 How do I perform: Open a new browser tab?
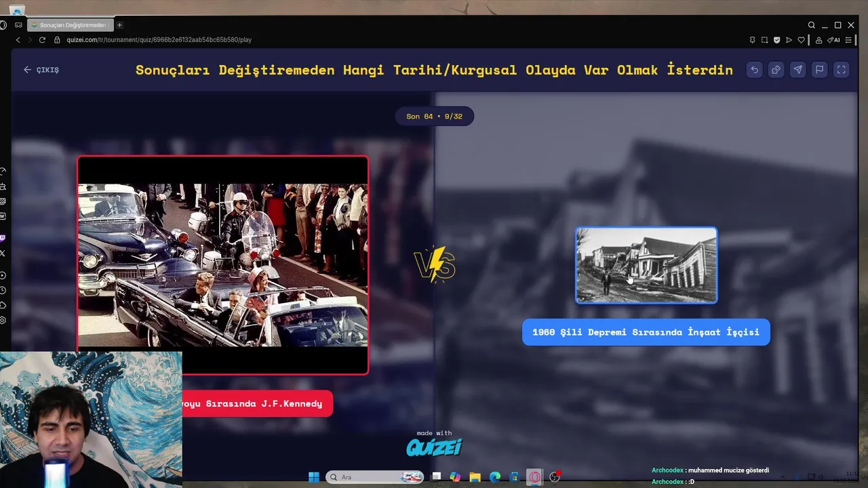tap(119, 25)
